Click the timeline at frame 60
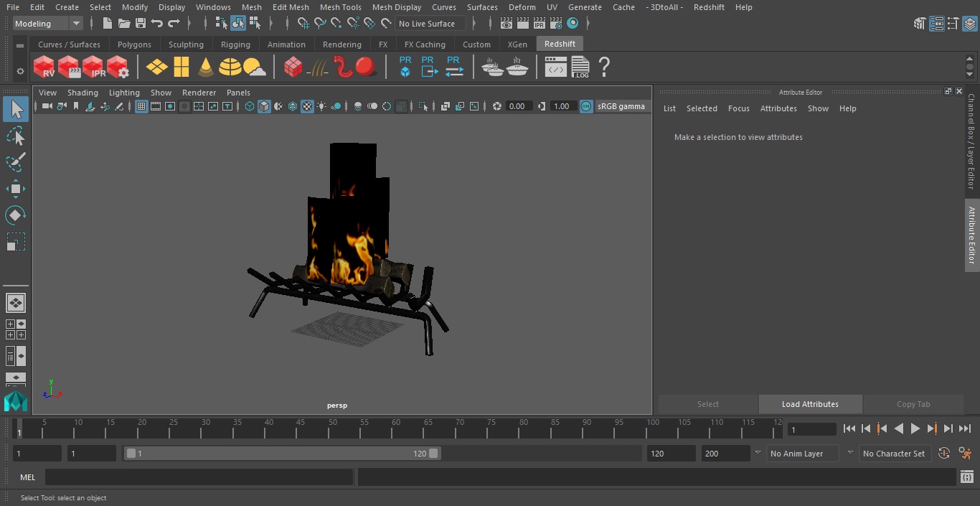Viewport: 980px width, 506px height. pos(396,428)
